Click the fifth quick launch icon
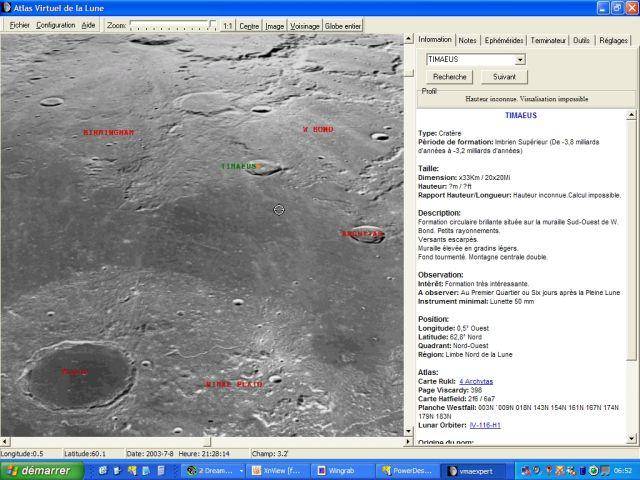Screen dimensions: 640x480 (x=161, y=471)
